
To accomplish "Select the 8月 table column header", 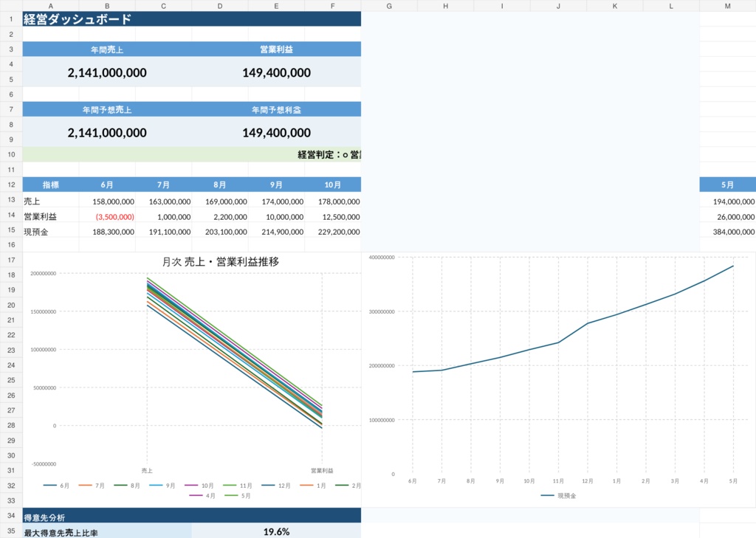I will tap(220, 184).
